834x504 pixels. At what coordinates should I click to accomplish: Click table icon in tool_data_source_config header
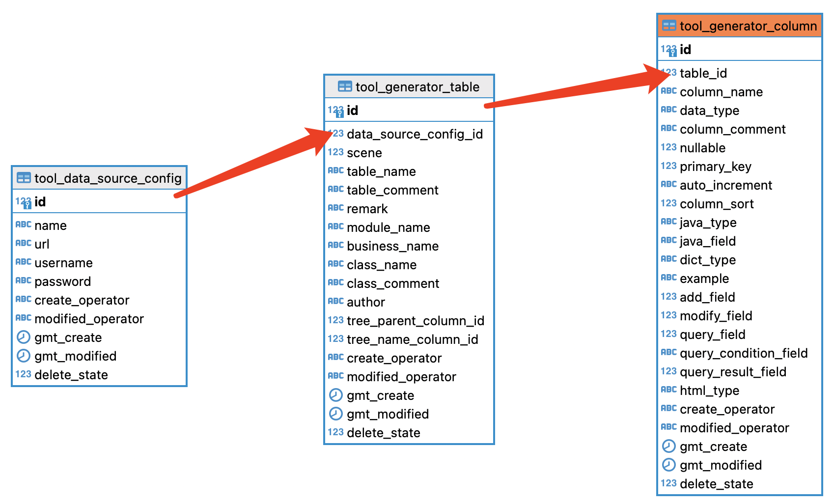point(24,178)
